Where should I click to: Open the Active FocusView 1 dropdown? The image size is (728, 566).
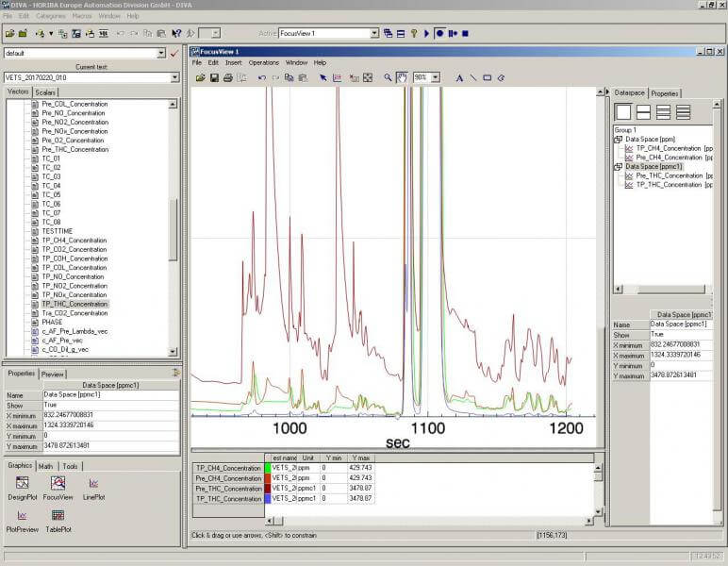(374, 33)
